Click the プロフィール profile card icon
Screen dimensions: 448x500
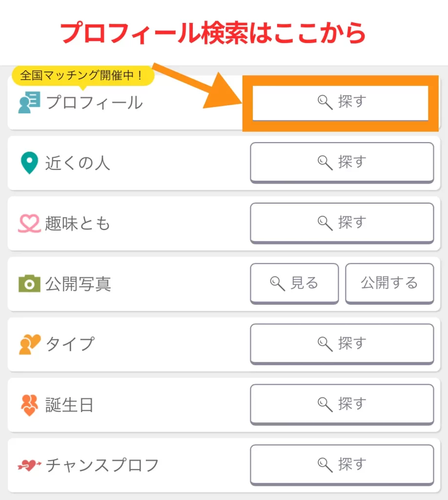(29, 103)
